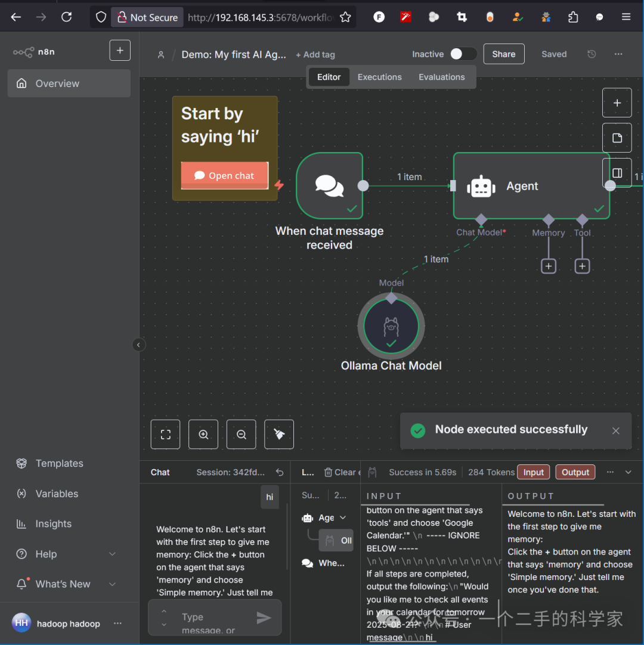Screen dimensions: 644x645
Task: Toggle the Input pane button
Action: pos(533,472)
